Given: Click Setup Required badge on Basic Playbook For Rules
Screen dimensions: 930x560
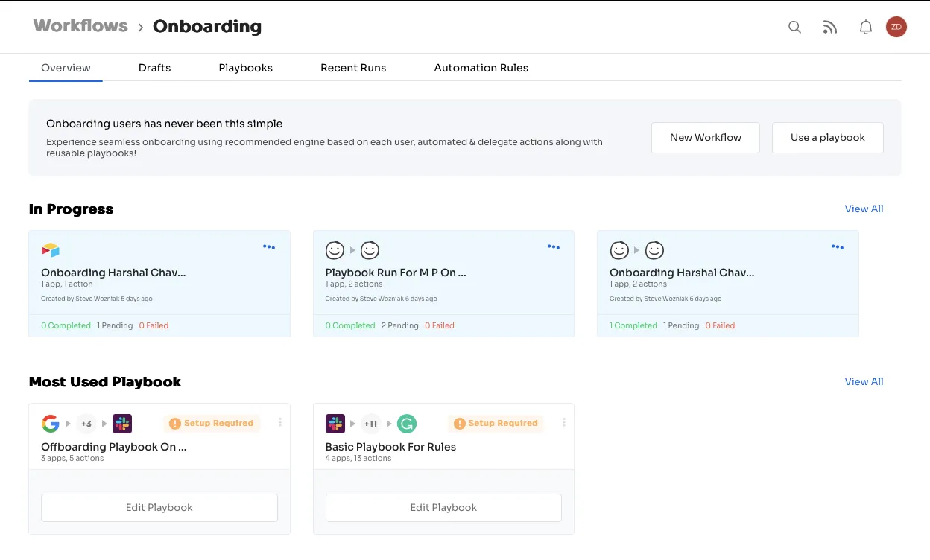Looking at the screenshot, I should (x=496, y=423).
